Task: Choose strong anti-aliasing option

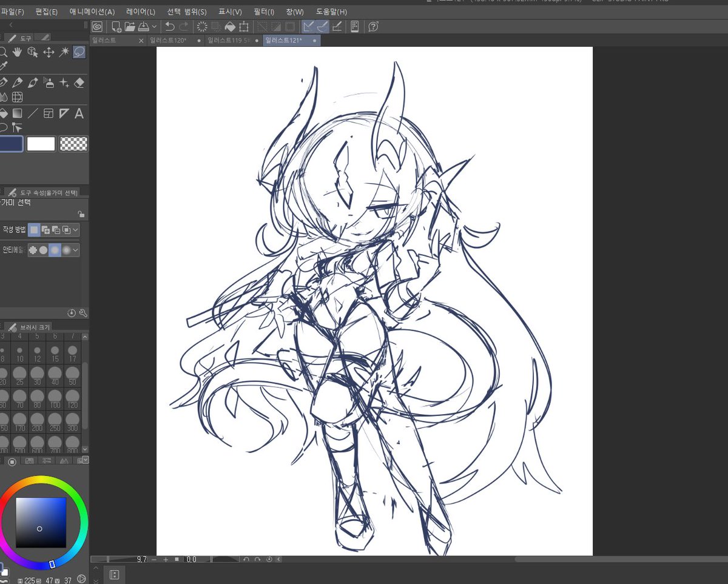Action: (66, 250)
